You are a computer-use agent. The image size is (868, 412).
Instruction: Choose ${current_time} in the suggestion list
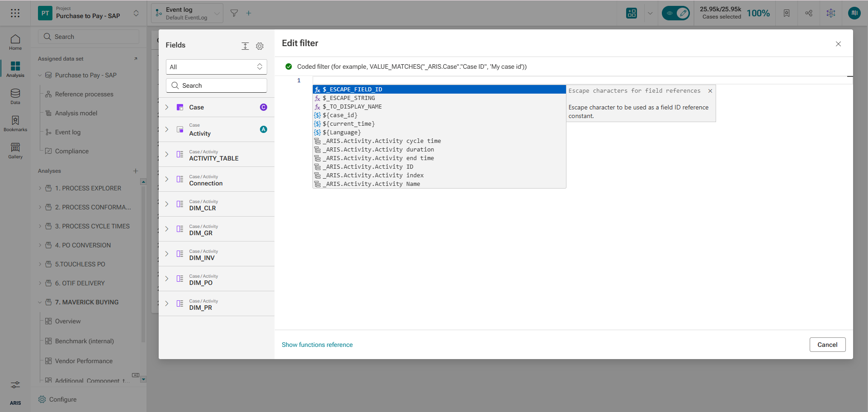click(348, 124)
